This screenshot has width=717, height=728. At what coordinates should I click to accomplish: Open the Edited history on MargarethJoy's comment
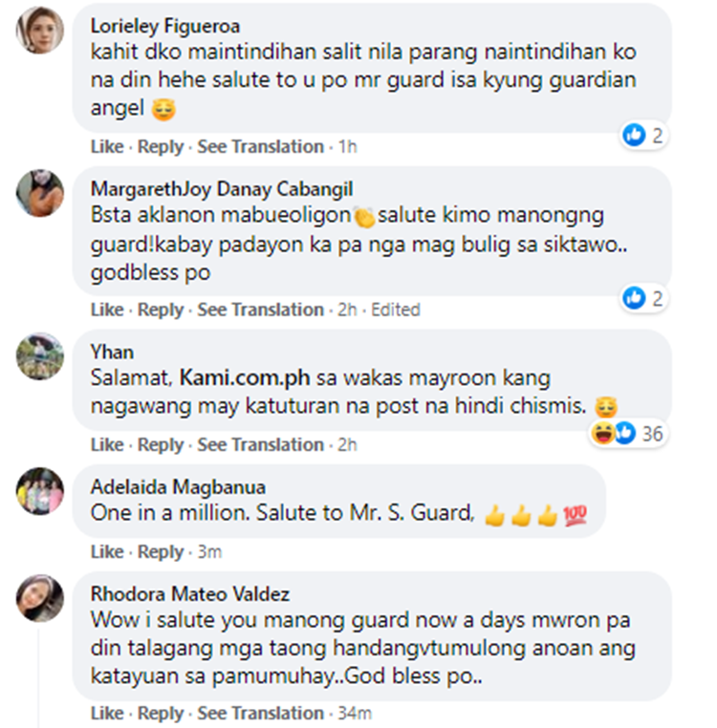pyautogui.click(x=396, y=310)
